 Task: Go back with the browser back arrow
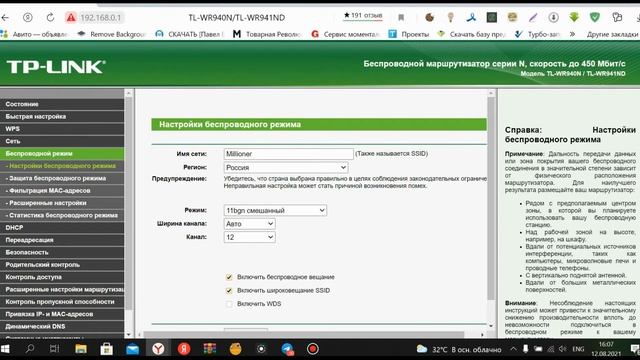click(x=5, y=18)
